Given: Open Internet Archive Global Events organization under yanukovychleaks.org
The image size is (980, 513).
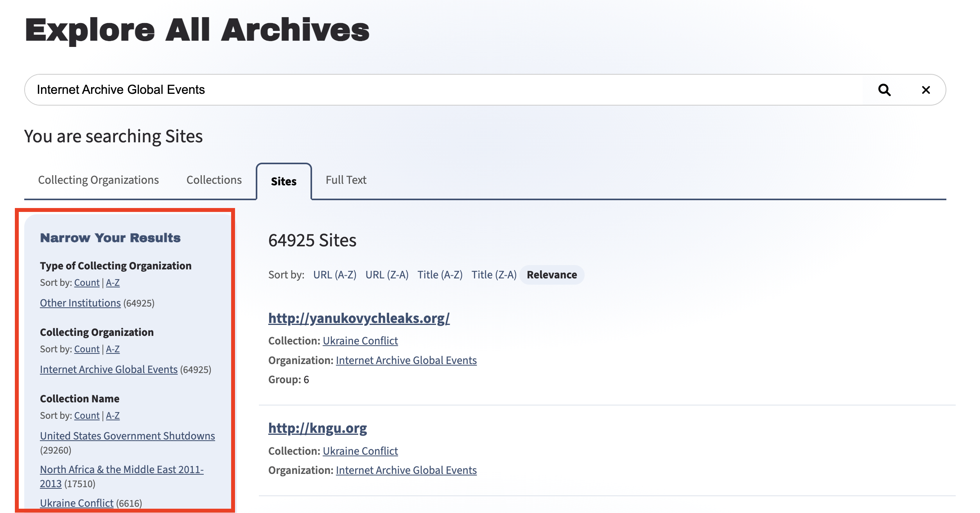Looking at the screenshot, I should coord(406,361).
